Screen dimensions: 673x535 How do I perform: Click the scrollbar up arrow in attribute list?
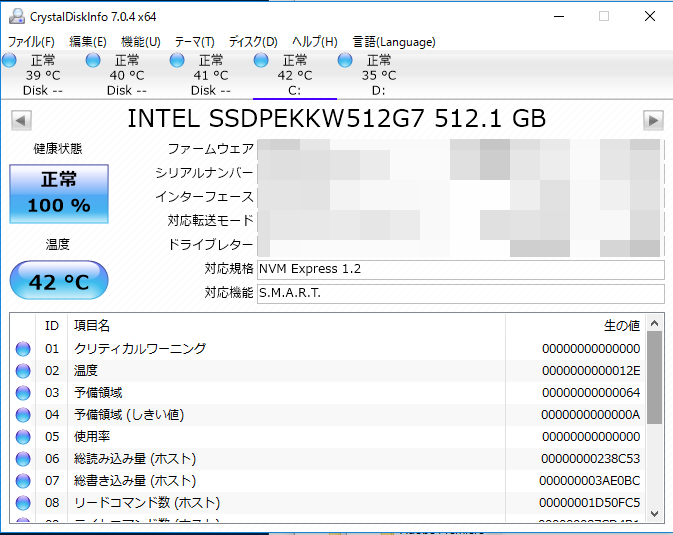pyautogui.click(x=655, y=323)
